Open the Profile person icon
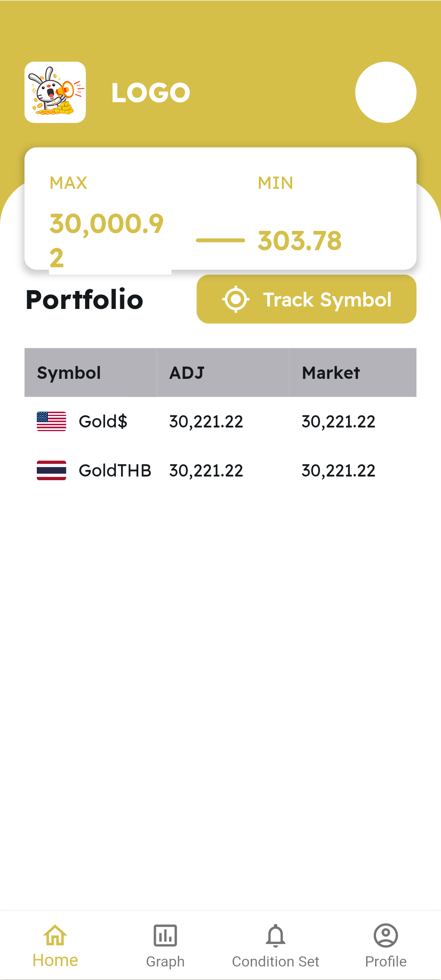 (x=385, y=935)
